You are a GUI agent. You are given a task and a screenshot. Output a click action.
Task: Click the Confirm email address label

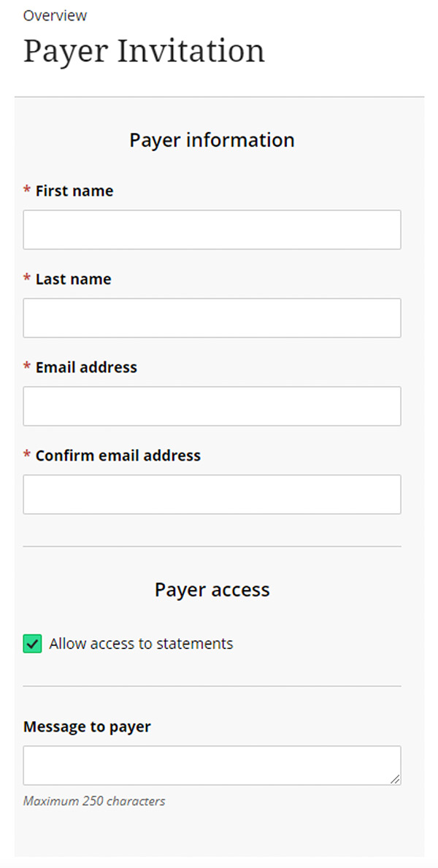pos(118,456)
